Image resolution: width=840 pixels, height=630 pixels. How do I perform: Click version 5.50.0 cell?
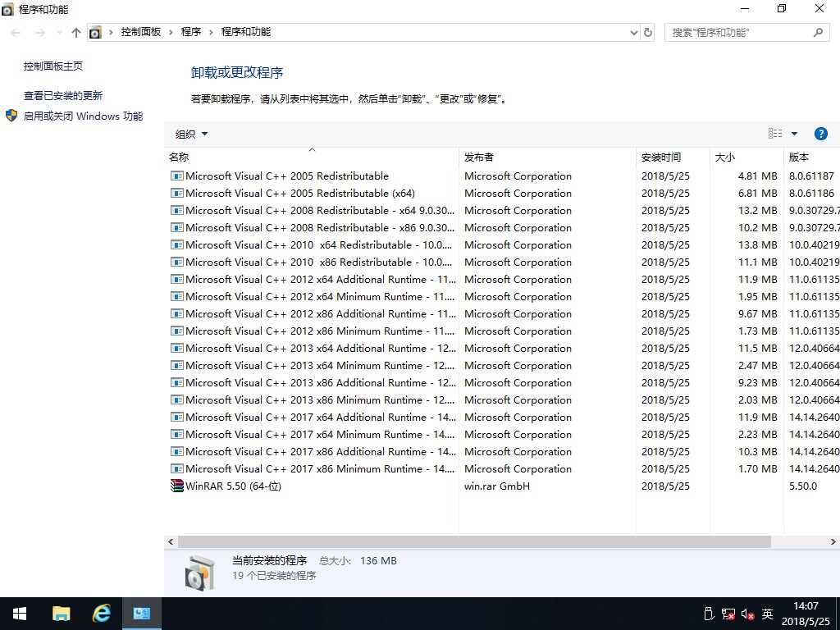tap(802, 486)
